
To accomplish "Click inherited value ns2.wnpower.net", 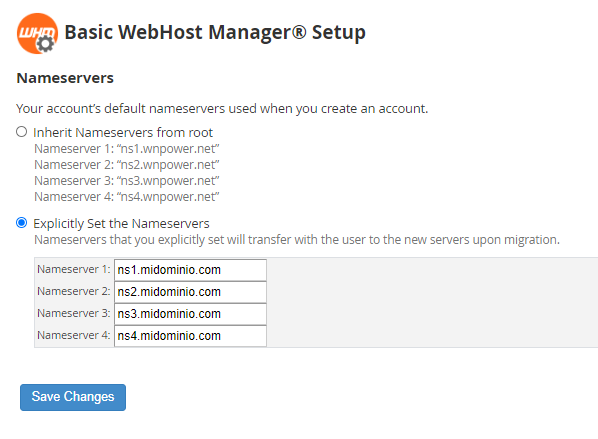I will [168, 165].
